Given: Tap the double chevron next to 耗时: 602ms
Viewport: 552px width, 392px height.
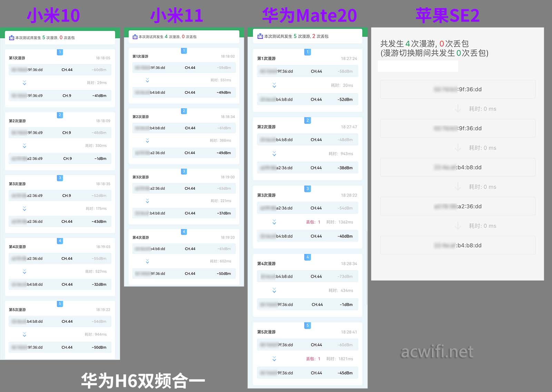Looking at the screenshot, I should coord(147,261).
